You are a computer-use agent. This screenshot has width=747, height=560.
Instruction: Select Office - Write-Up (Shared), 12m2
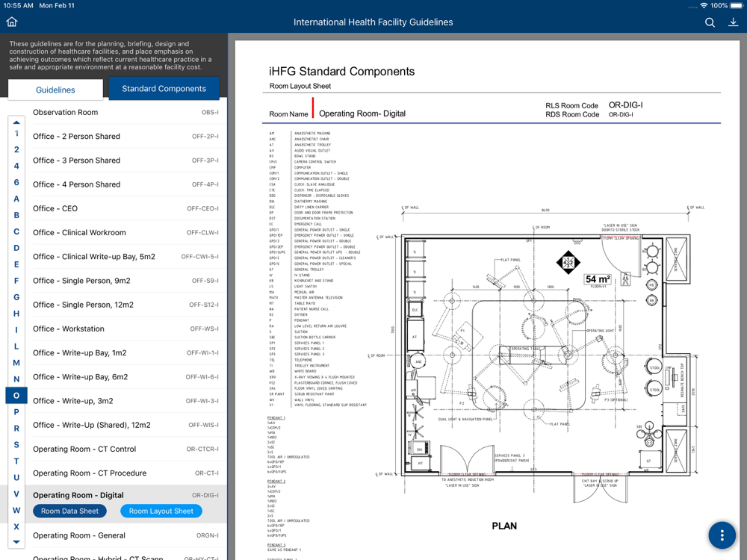pyautogui.click(x=125, y=425)
